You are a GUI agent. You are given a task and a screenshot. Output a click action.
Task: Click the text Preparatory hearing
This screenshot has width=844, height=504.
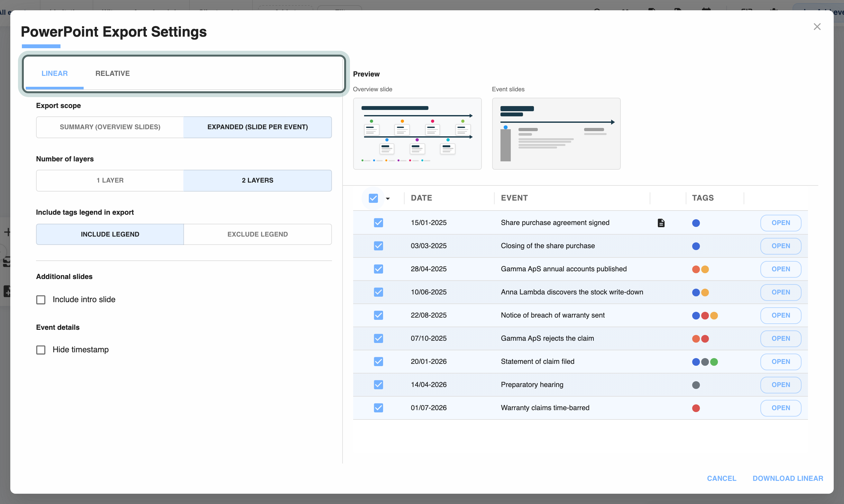coord(532,384)
